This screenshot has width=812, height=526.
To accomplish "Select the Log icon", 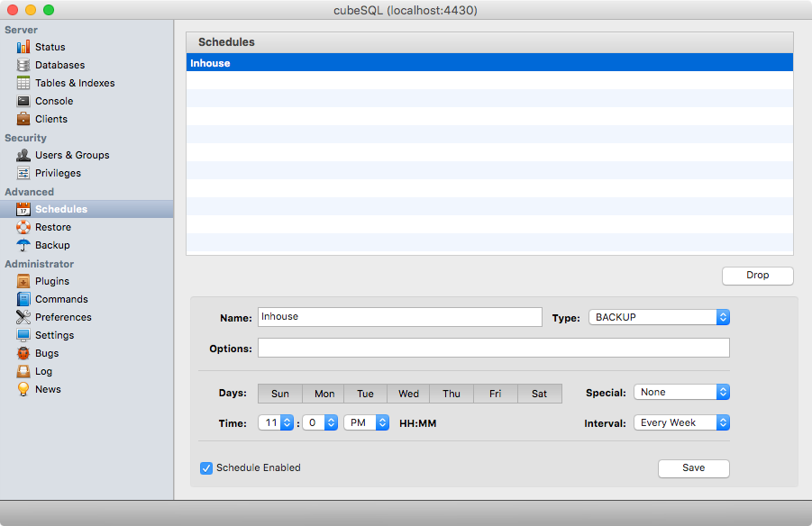I will tap(23, 371).
